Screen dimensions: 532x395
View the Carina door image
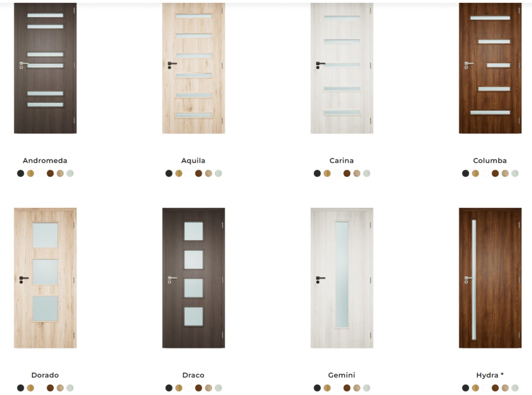[342, 68]
